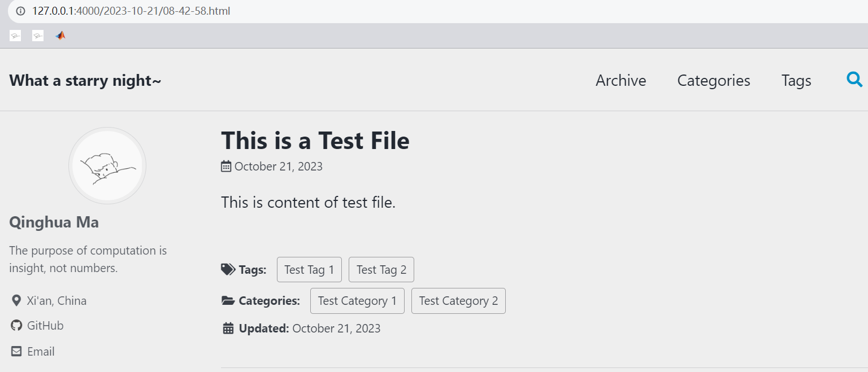Click the Email envelope icon
This screenshot has width=868, height=372.
click(16, 351)
